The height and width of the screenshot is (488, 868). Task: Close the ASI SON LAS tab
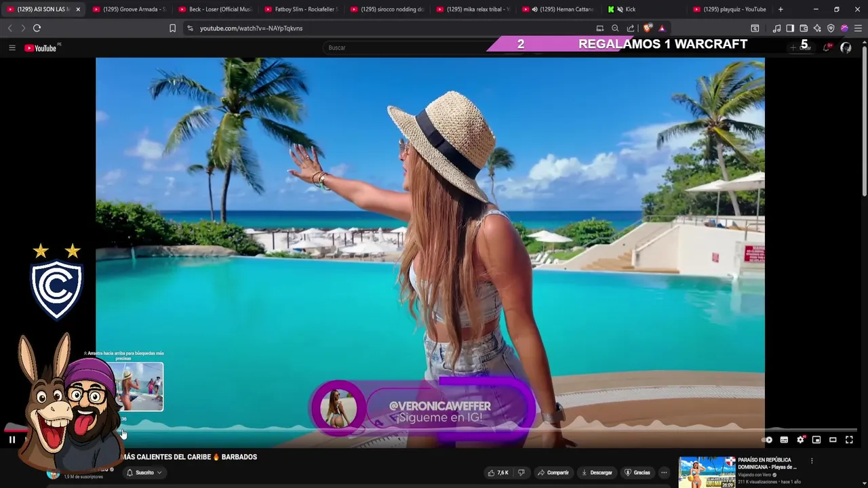(78, 9)
